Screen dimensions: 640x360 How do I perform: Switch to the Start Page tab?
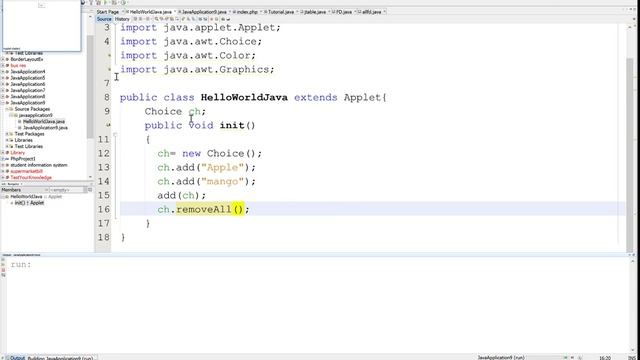(x=108, y=12)
